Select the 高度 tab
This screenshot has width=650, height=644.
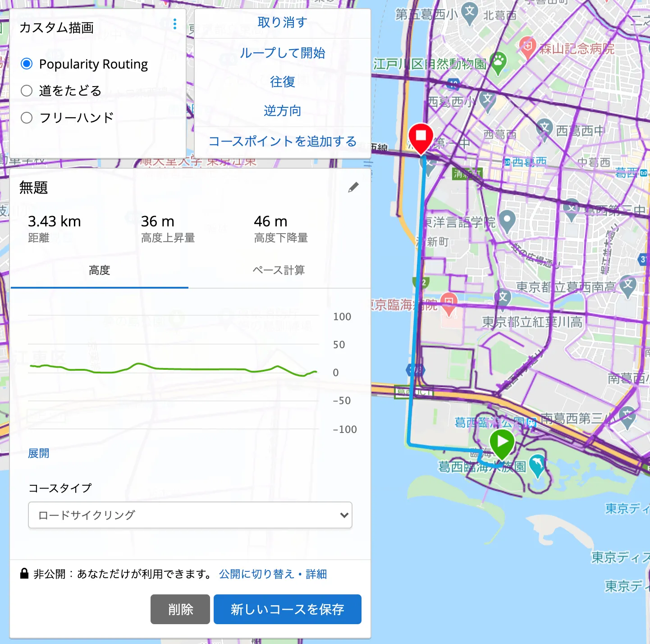[x=100, y=271]
